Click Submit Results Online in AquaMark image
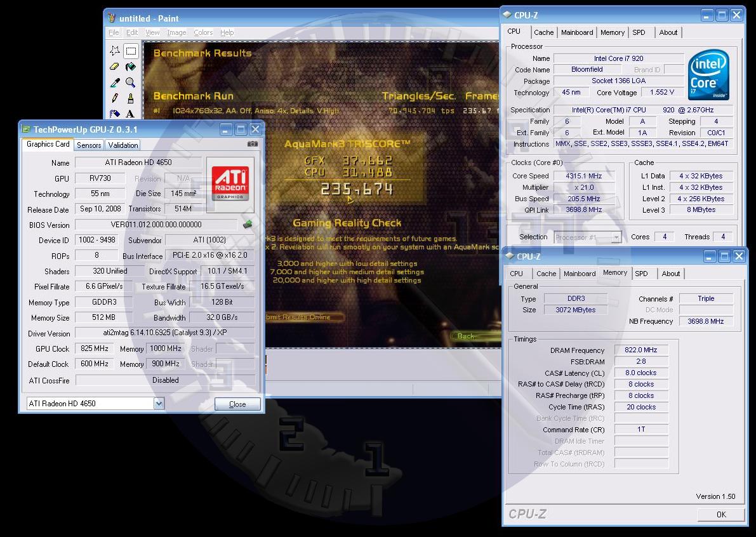The width and height of the screenshot is (756, 537). click(304, 317)
